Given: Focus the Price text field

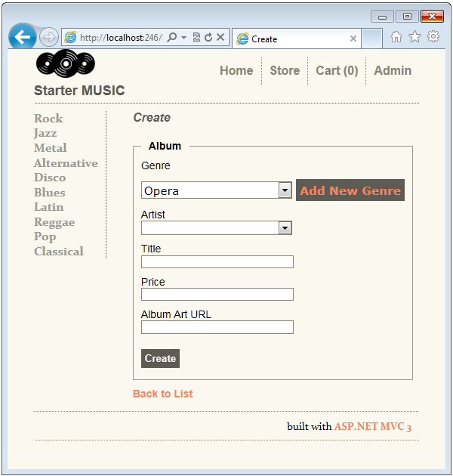Looking at the screenshot, I should tap(217, 295).
